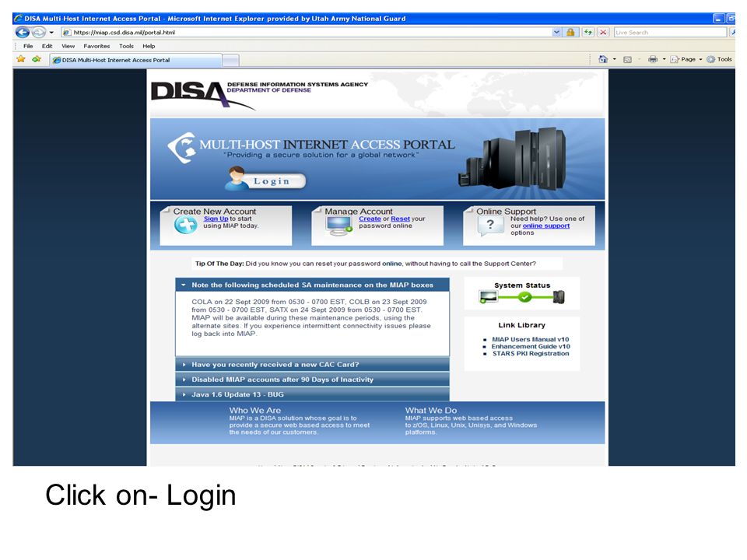Open the address bar history dropdown

click(x=556, y=33)
